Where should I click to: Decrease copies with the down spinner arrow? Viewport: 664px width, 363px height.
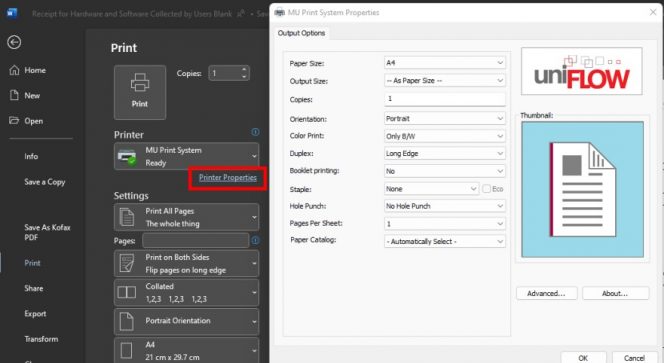pos(244,77)
